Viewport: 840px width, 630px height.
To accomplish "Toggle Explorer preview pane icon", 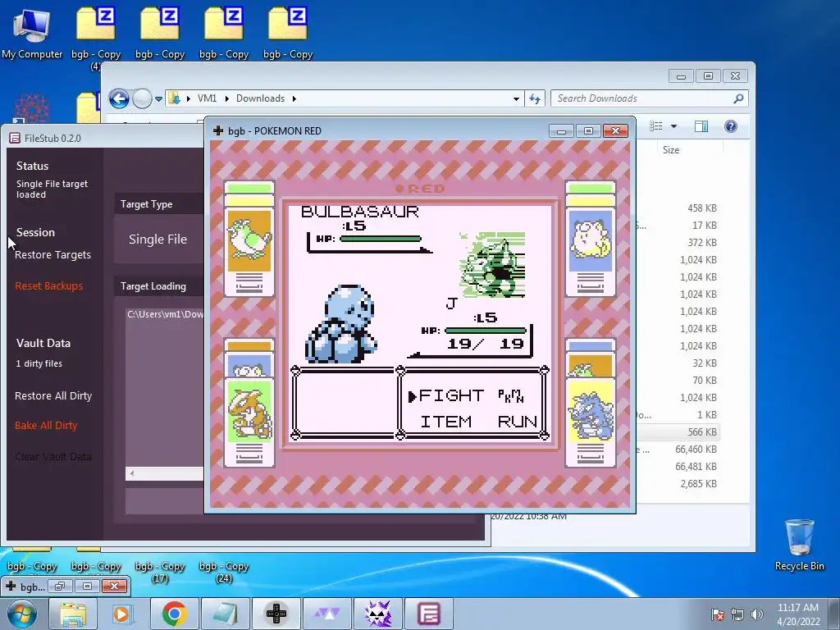I will click(701, 126).
